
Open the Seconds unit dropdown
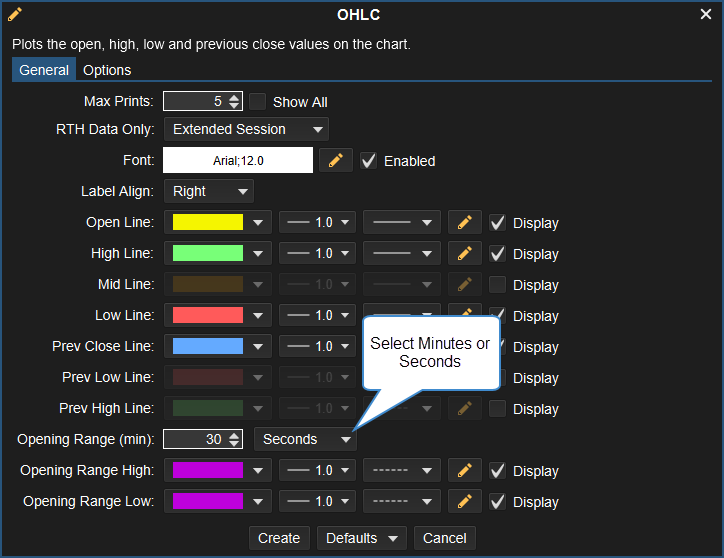tap(306, 439)
